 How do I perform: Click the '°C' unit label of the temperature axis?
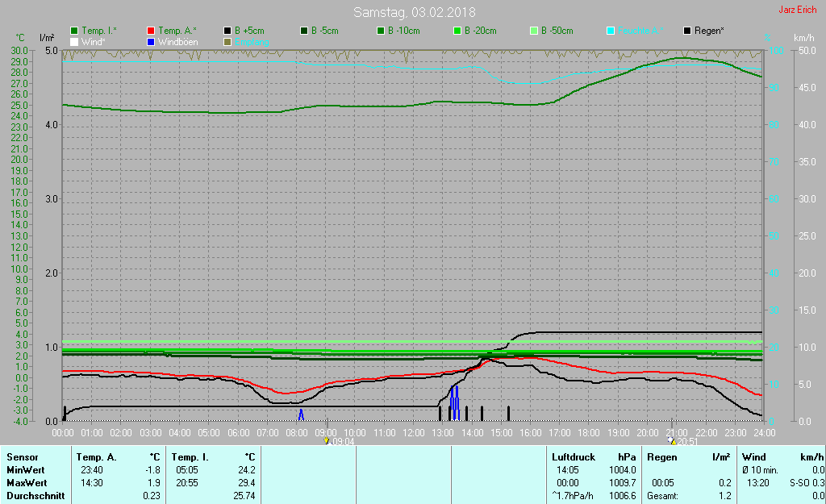pyautogui.click(x=19, y=38)
